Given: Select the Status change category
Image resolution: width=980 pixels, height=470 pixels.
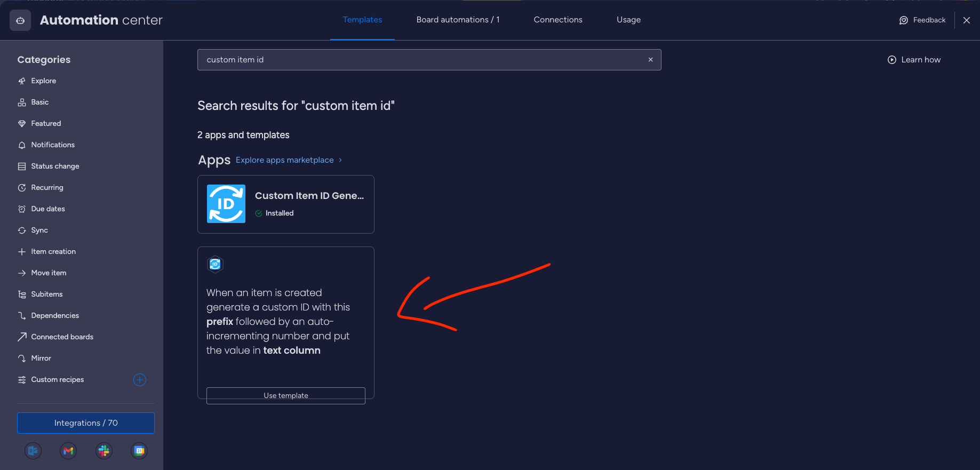Looking at the screenshot, I should tap(55, 166).
